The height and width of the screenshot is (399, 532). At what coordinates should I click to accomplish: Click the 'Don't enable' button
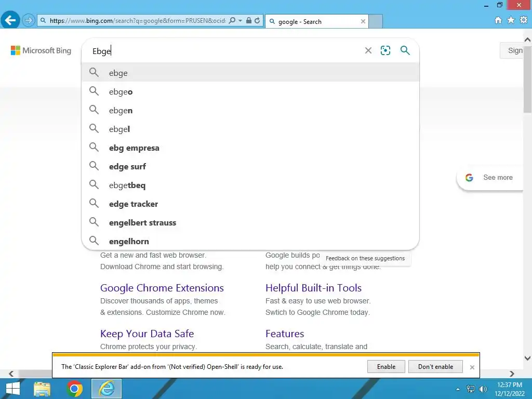(435, 366)
